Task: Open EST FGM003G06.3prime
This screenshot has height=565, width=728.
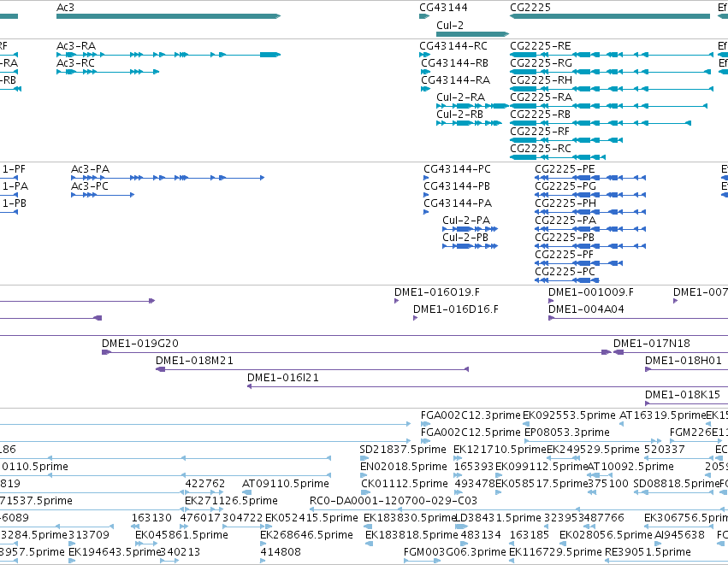Action: [423, 561]
